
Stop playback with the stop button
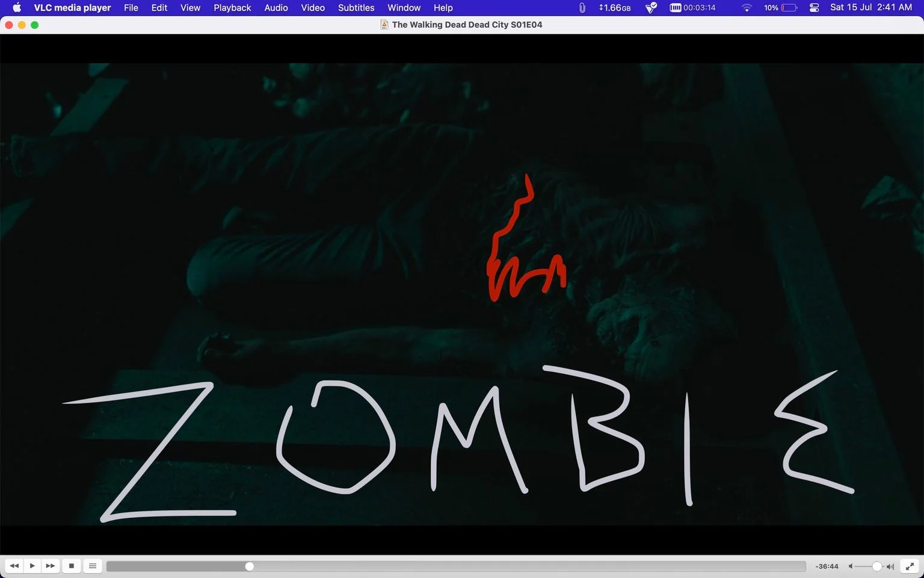tap(72, 566)
